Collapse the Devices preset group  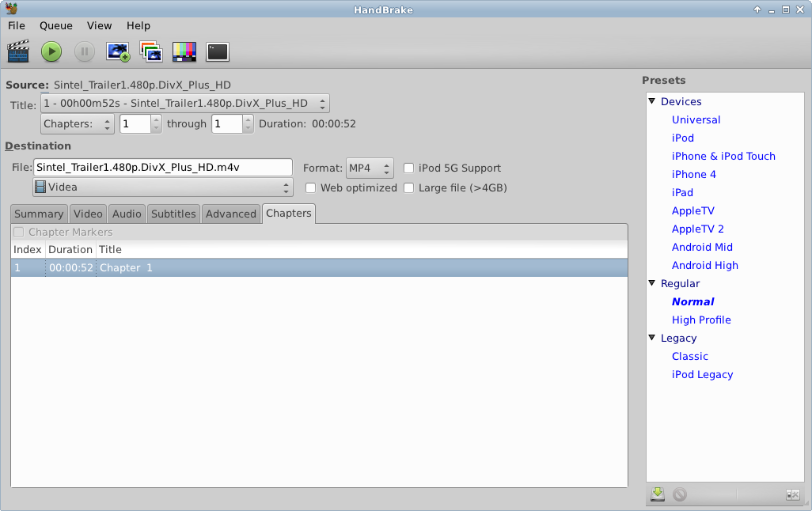tap(652, 101)
